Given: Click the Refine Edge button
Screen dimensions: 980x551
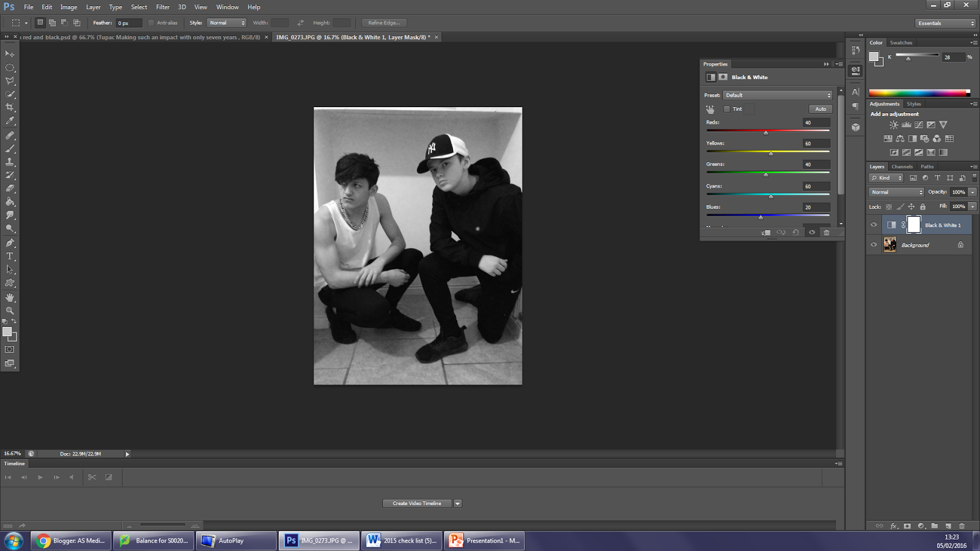Looking at the screenshot, I should (384, 23).
